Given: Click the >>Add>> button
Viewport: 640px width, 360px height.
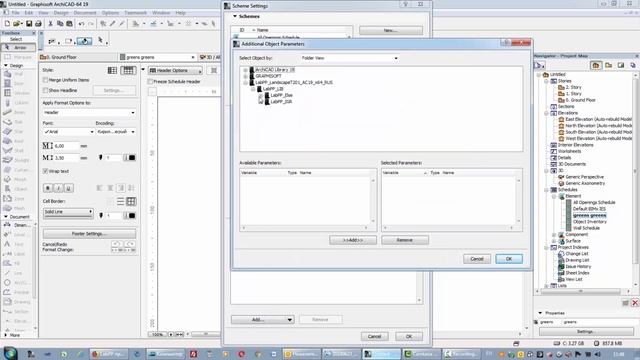Looking at the screenshot, I should 353,240.
